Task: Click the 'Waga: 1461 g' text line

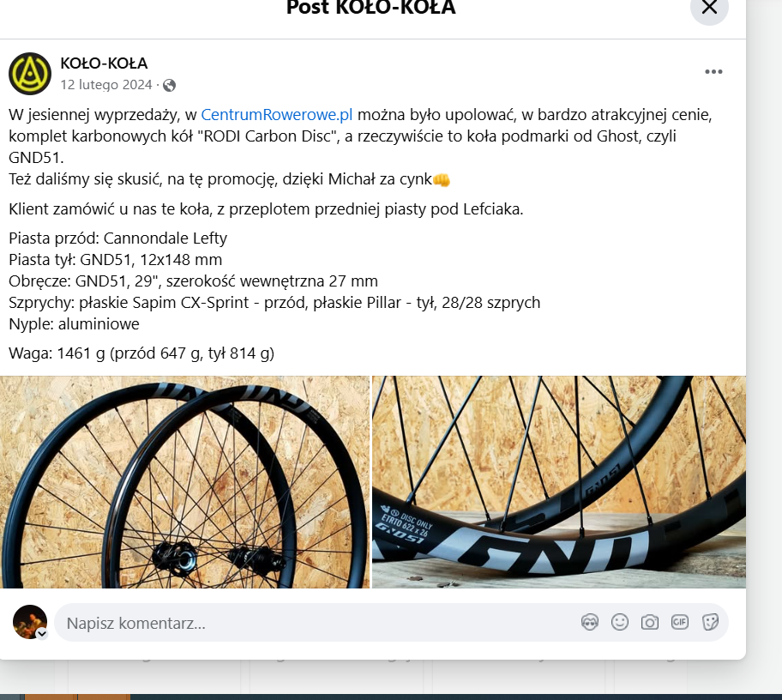Action: point(141,353)
